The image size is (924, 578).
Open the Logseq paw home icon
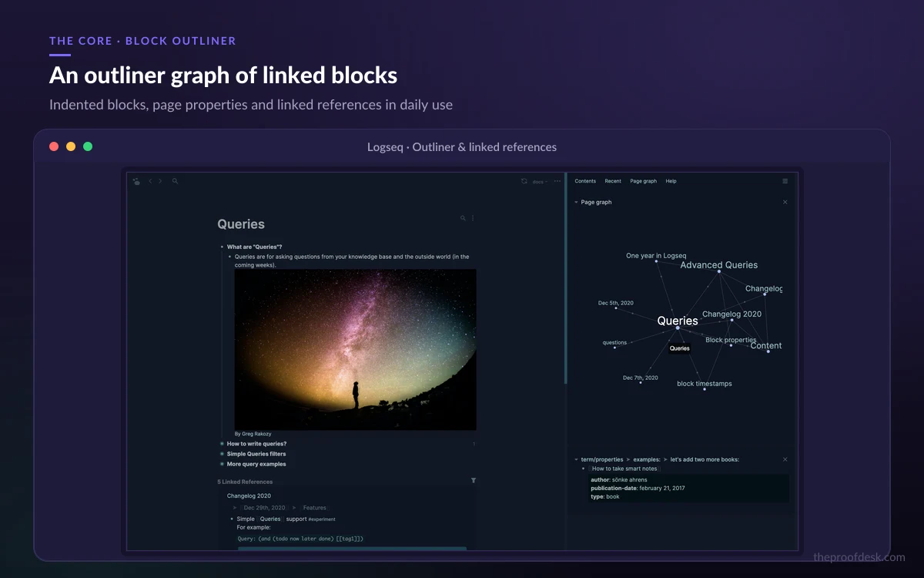[136, 181]
